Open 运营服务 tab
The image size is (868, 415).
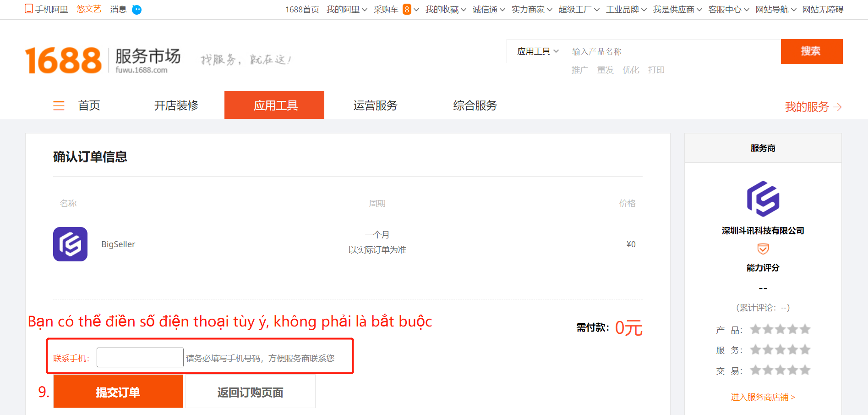pos(376,105)
